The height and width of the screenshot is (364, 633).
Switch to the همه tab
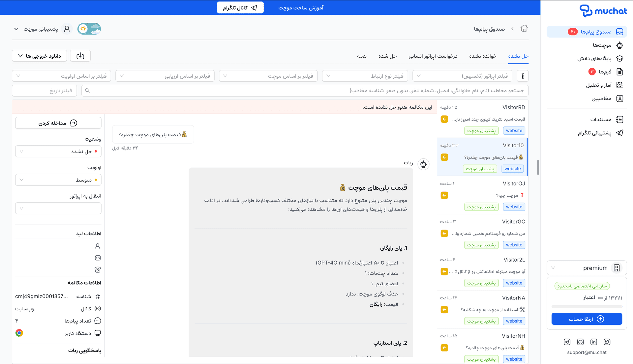tap(362, 56)
